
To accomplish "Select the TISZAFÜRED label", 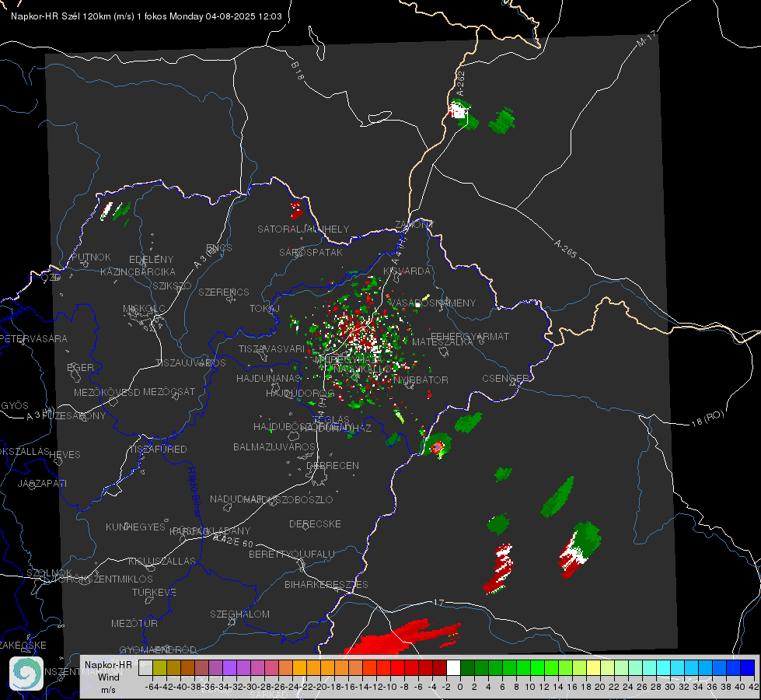I will (159, 450).
